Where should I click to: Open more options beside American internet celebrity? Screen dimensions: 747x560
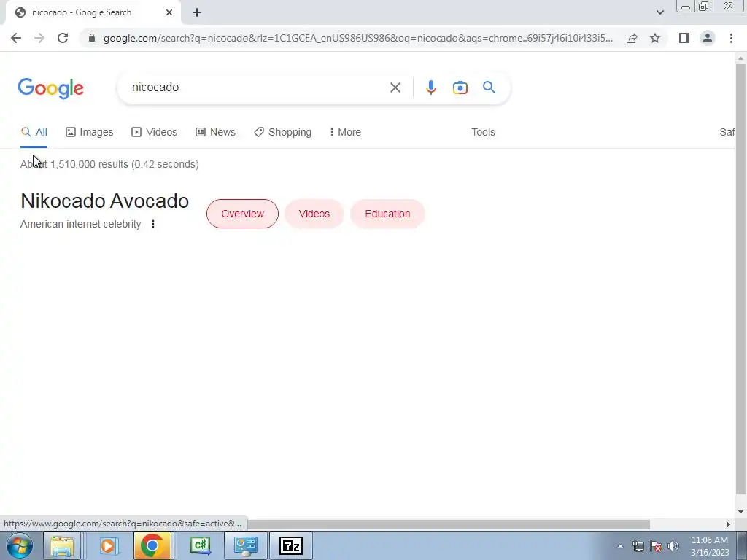click(x=153, y=224)
